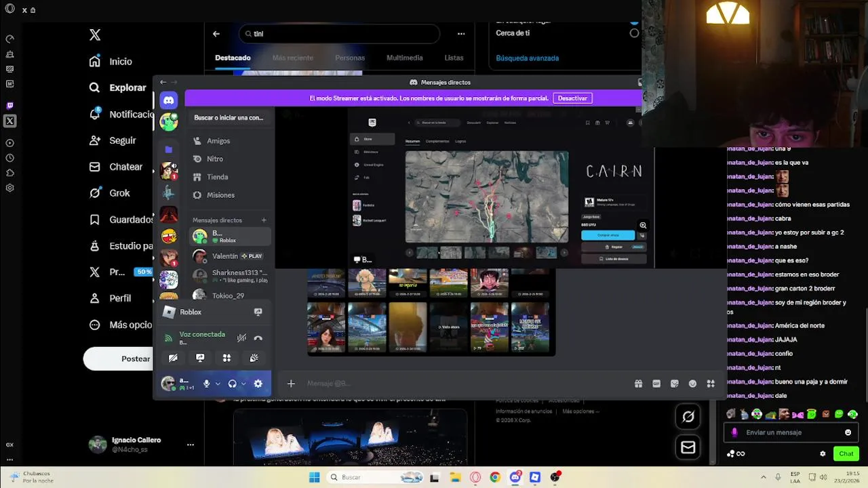Screen dimensions: 868x488
Task: Open Nitro in Discord sidebar
Action: click(x=230, y=159)
